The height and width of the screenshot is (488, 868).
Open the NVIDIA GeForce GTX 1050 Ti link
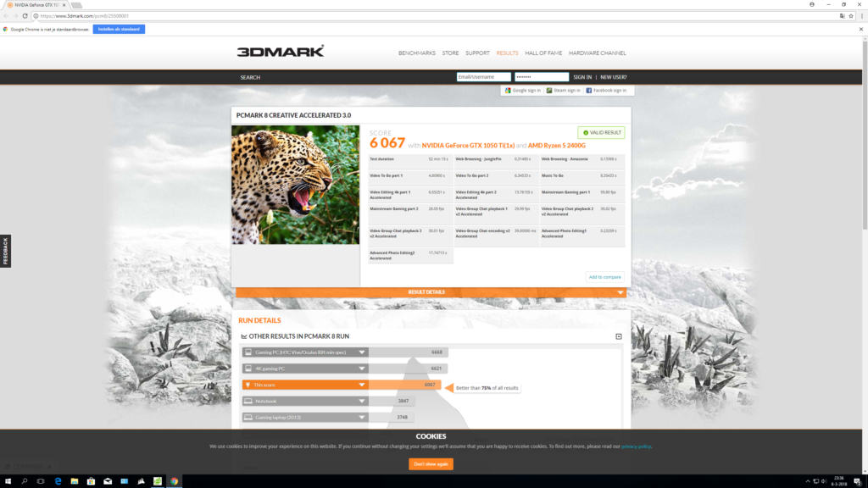[x=468, y=146]
